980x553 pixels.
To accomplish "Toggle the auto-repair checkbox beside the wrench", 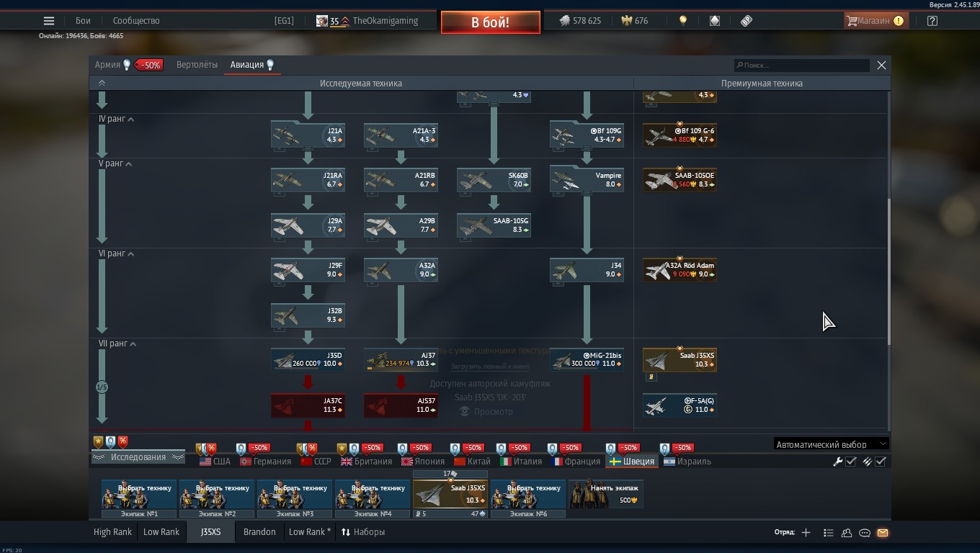I will [851, 462].
